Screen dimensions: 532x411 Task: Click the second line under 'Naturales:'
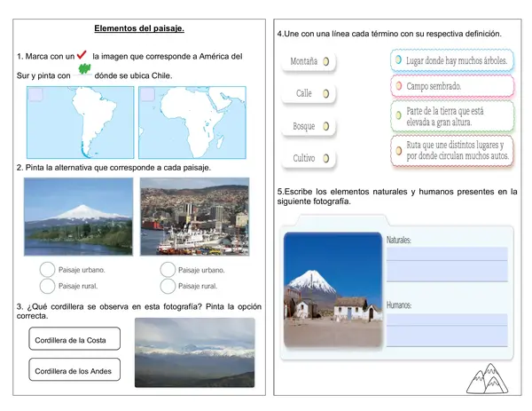tap(447, 272)
